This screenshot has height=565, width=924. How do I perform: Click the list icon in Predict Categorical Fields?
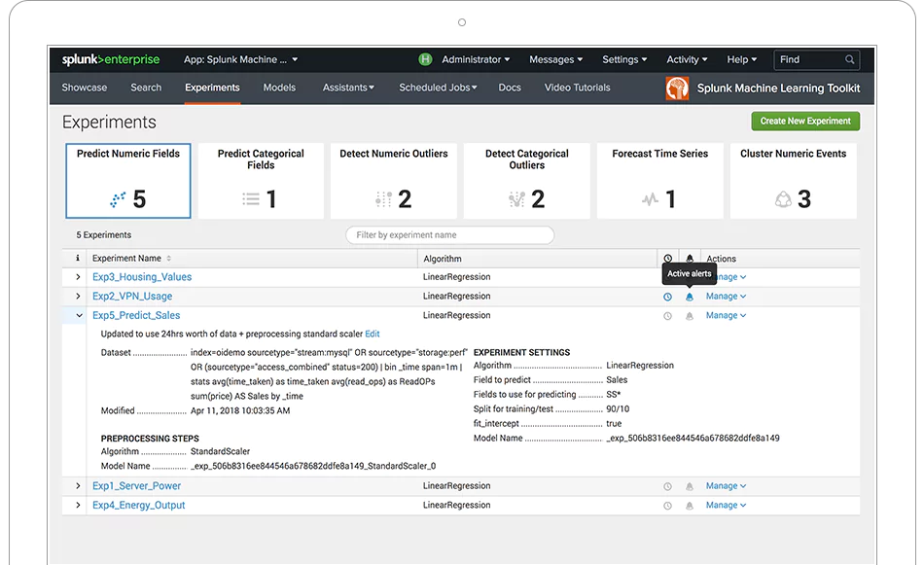pos(251,199)
